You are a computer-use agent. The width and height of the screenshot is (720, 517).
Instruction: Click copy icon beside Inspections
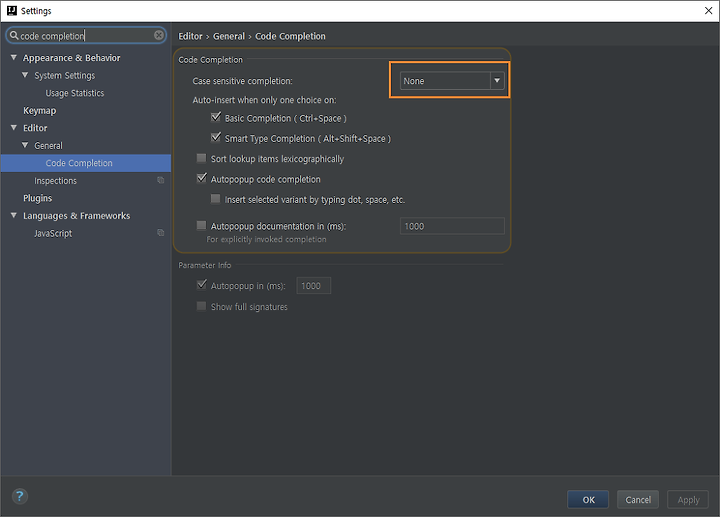(160, 180)
